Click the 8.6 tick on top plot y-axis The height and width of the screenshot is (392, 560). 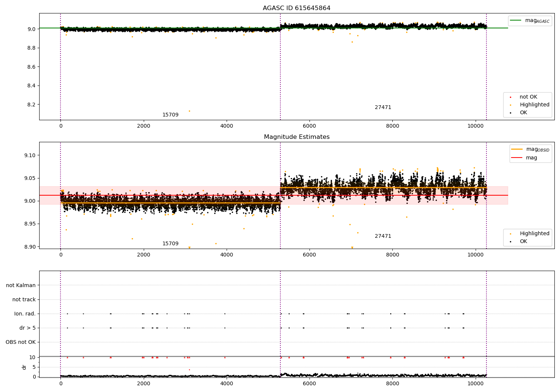click(x=31, y=67)
